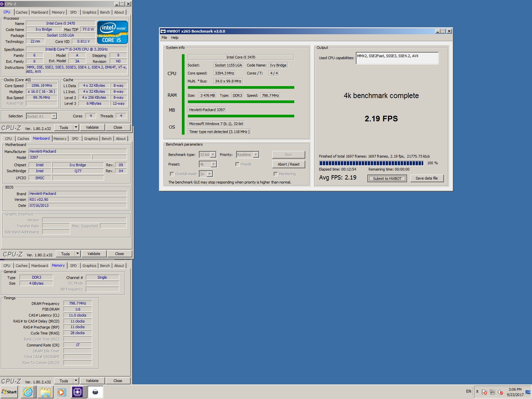Click the Used CPU capabilities text box

[x=397, y=58]
